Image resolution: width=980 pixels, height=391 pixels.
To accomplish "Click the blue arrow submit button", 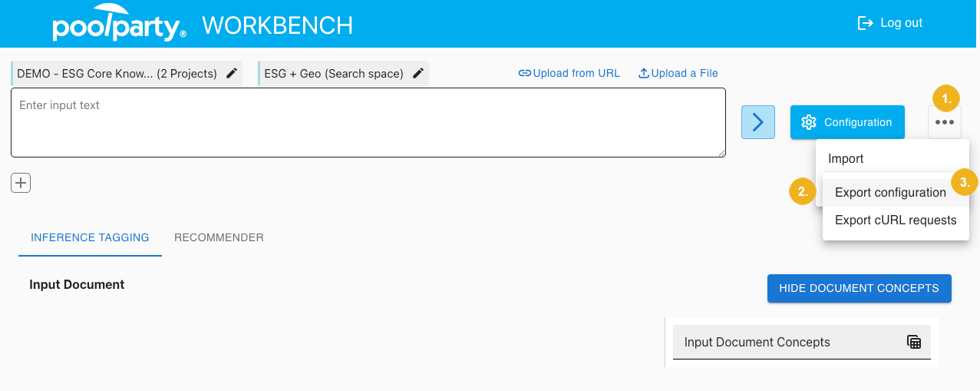I will [x=757, y=122].
